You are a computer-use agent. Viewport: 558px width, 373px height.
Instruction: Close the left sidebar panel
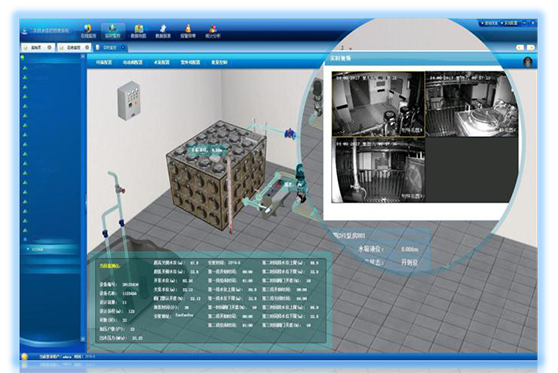click(x=83, y=57)
